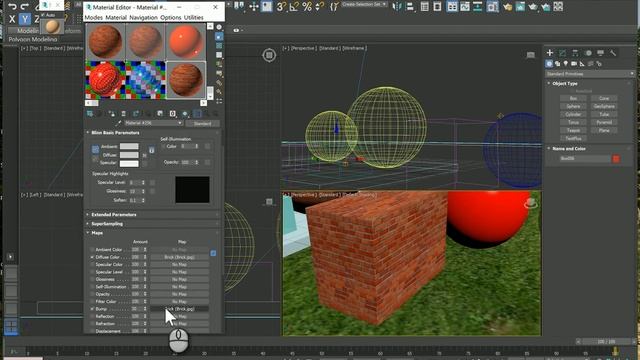Enable the Specular Color map checkbox
This screenshot has height=360, width=640.
click(92, 264)
